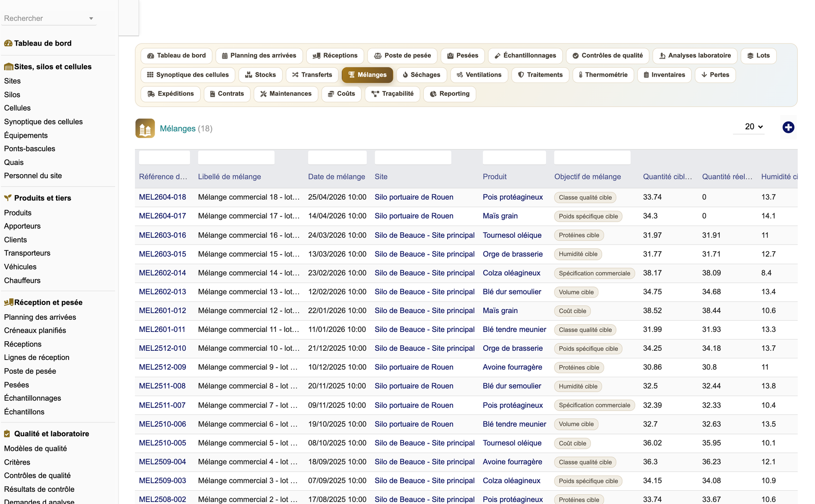
Task: Click the Tableau de bord icon in sidebar
Action: click(8, 43)
